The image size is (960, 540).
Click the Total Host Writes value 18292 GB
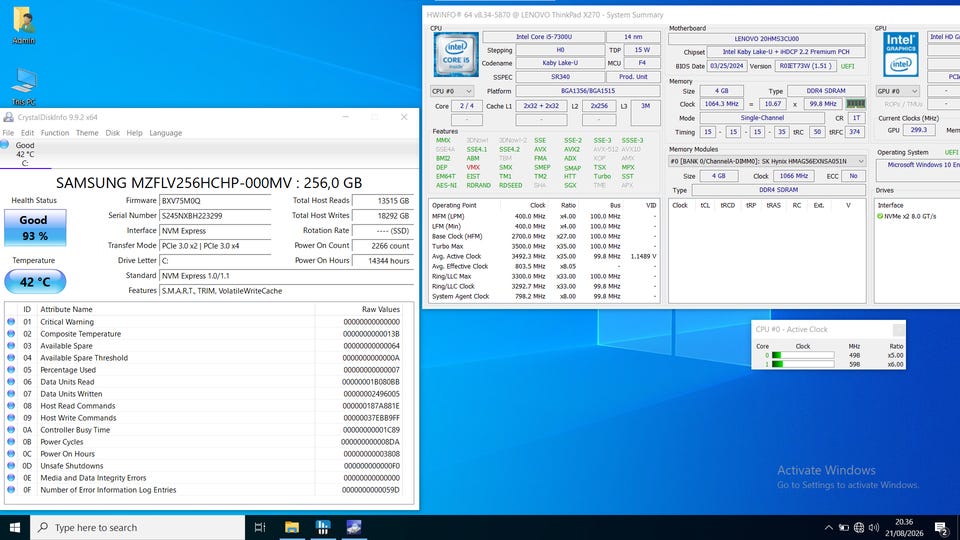383,216
